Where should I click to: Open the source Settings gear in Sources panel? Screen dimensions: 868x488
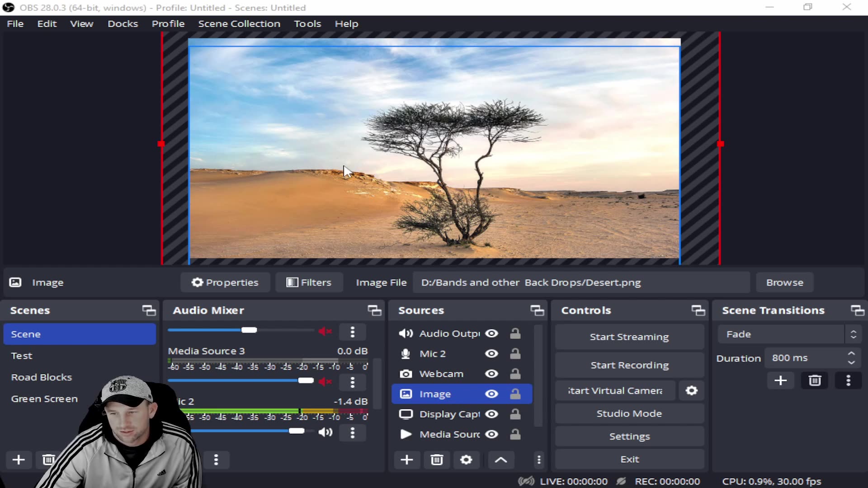466,460
